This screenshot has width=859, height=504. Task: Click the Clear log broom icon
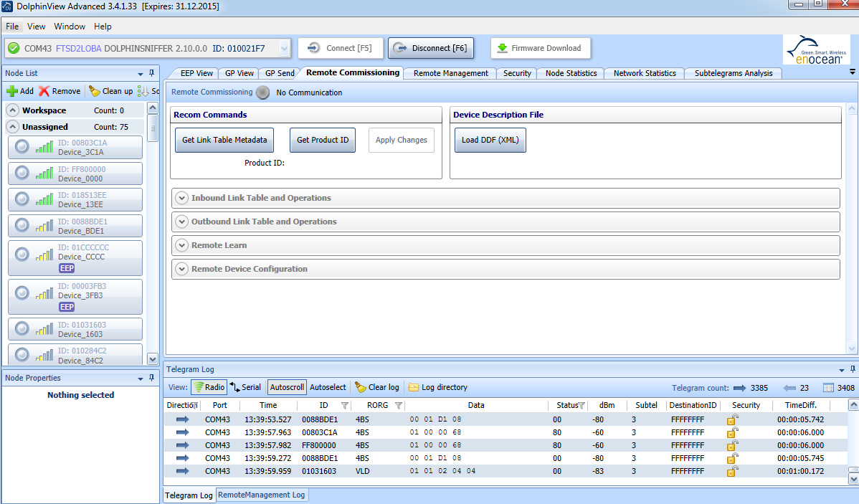361,387
